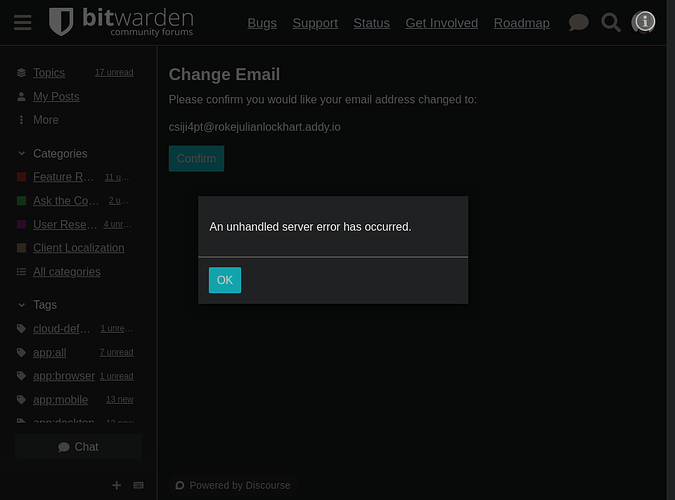This screenshot has height=500, width=675.
Task: Open Ask the Community category link
Action: (66, 201)
